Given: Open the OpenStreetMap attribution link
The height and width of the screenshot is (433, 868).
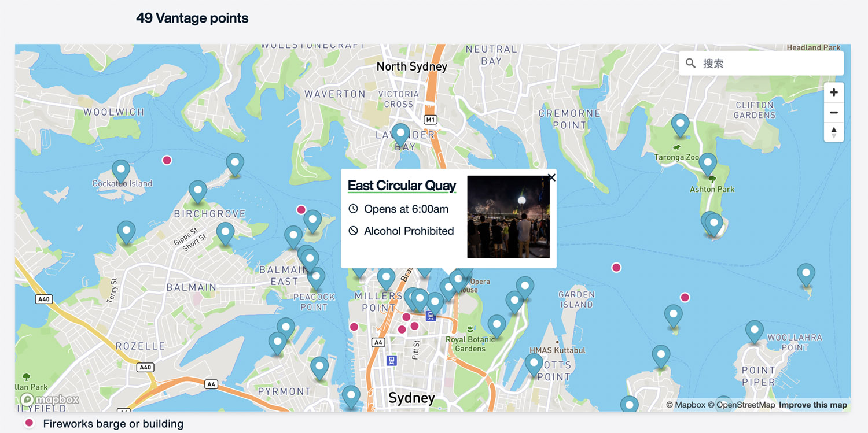Looking at the screenshot, I should [x=741, y=405].
